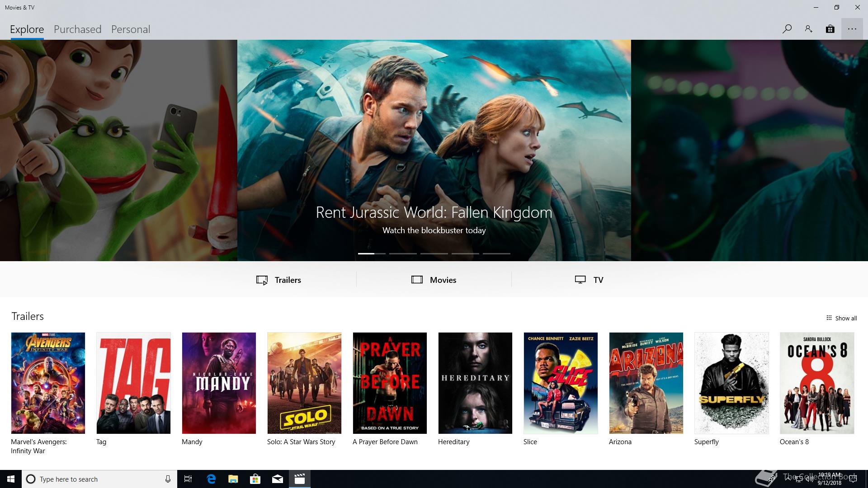Click the microphone icon in taskbar search

point(168,479)
